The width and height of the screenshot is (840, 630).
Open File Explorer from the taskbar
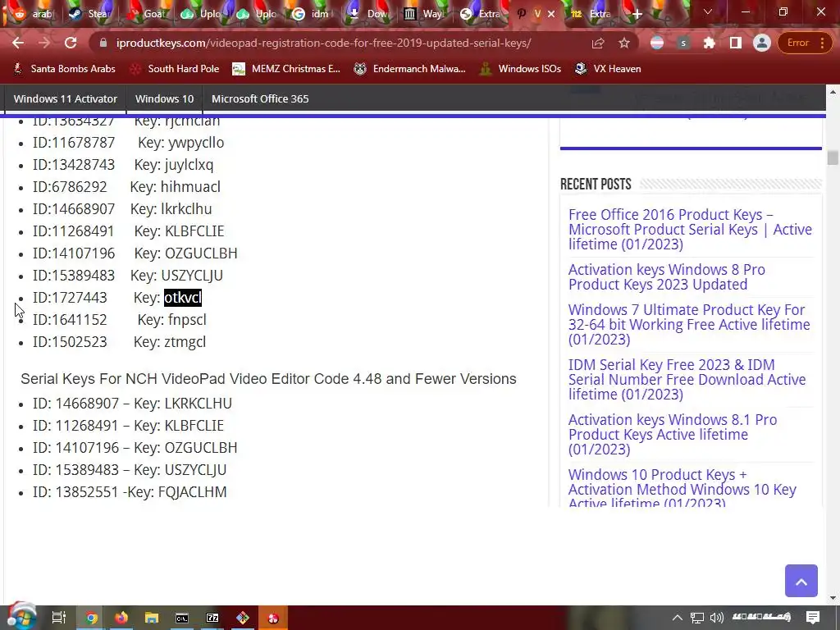click(x=152, y=618)
